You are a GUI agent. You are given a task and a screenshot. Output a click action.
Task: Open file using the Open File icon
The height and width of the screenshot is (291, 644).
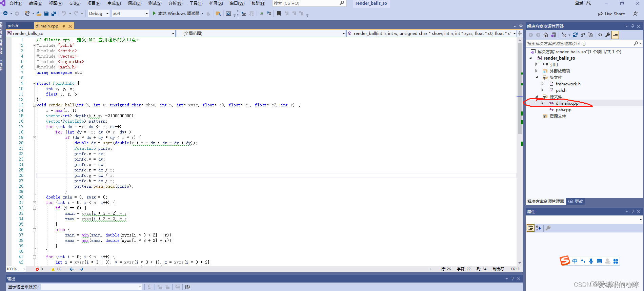[39, 14]
